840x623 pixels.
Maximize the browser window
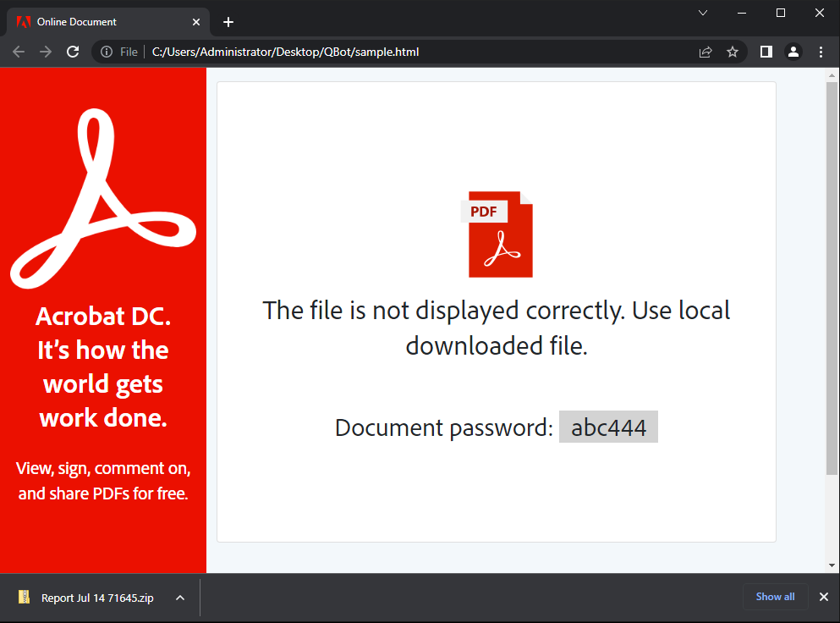[781, 13]
